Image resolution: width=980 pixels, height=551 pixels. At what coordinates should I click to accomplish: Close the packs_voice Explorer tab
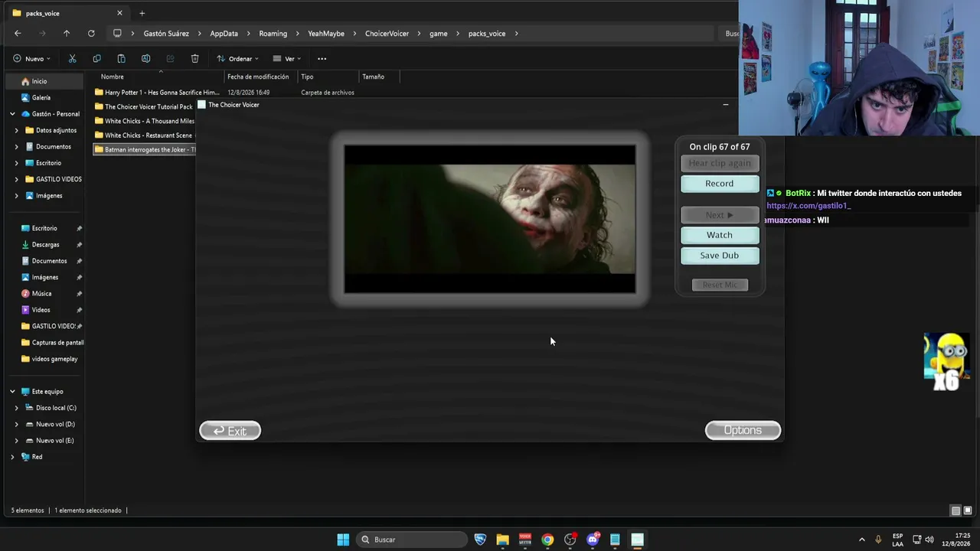click(119, 13)
